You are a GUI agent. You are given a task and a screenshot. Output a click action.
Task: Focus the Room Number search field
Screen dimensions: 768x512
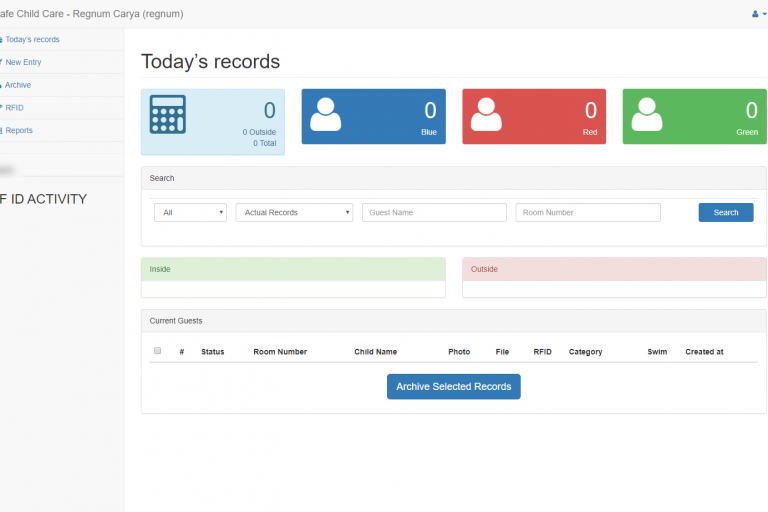tap(588, 212)
